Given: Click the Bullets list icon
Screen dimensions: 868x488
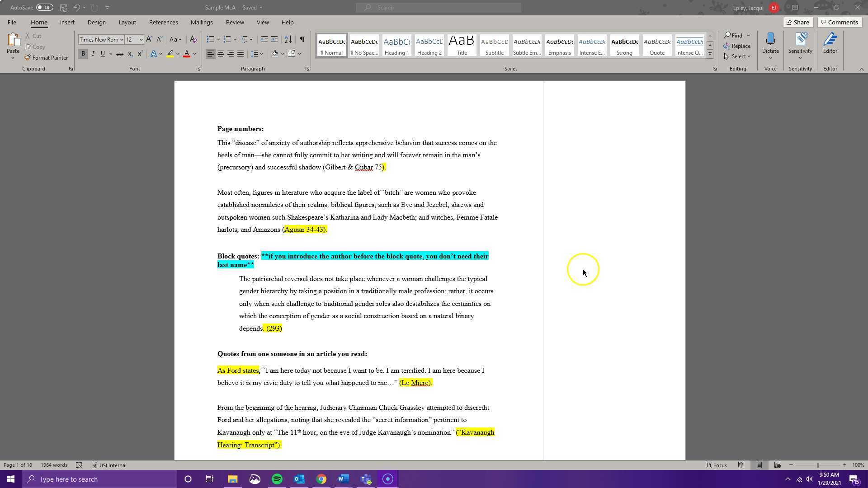Looking at the screenshot, I should 210,39.
